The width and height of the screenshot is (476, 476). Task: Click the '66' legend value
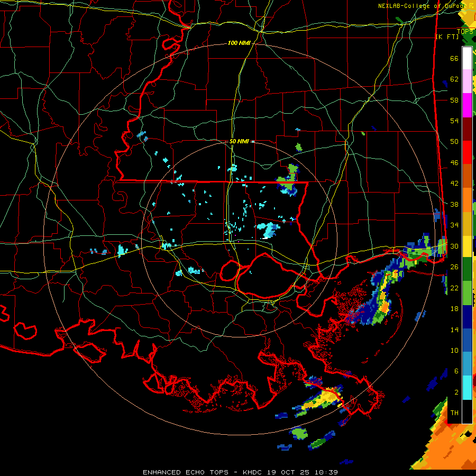pyautogui.click(x=454, y=58)
